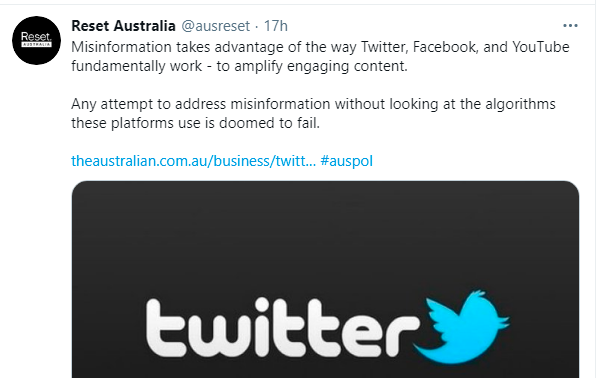The width and height of the screenshot is (600, 378).
Task: Click the sentence starting Any attempt to address
Action: (x=313, y=114)
